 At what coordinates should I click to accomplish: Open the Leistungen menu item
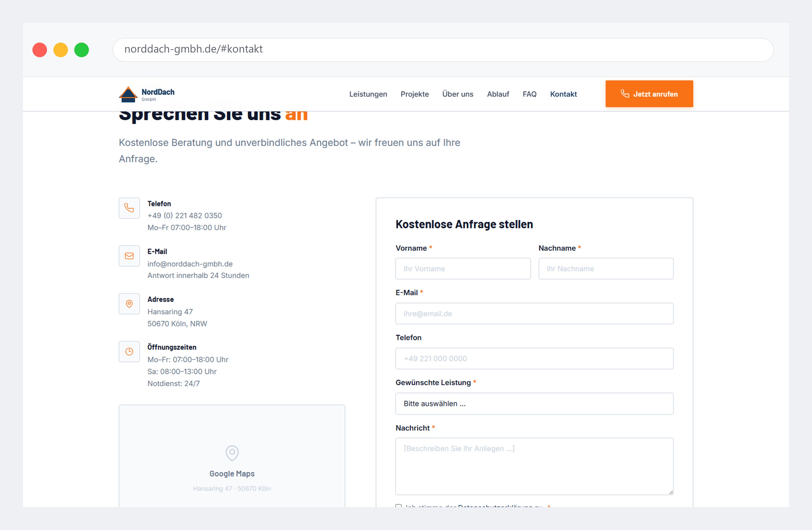point(368,94)
